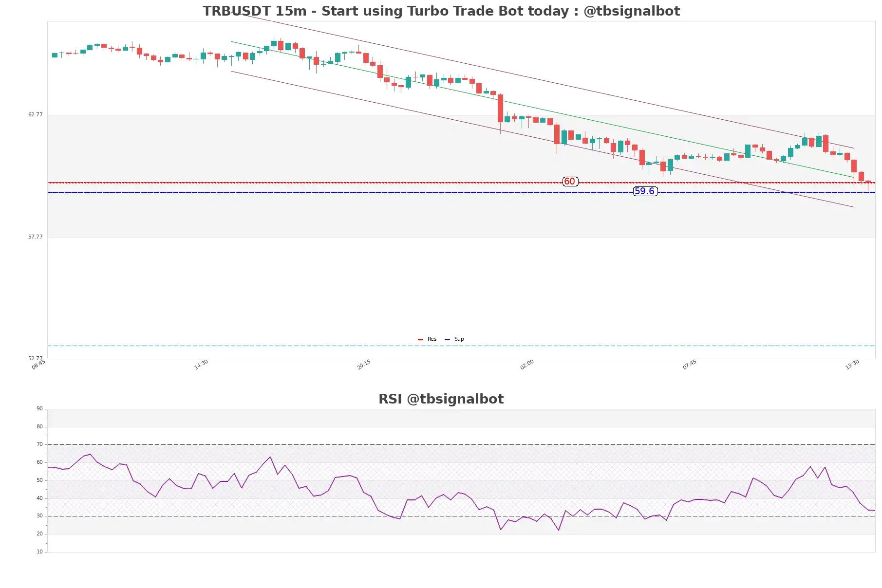Click the red resistance label 60

[570, 182]
